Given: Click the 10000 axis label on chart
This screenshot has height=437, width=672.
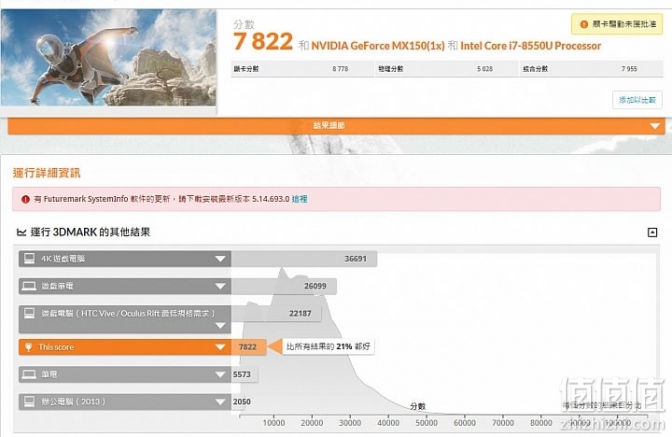Looking at the screenshot, I should [x=274, y=423].
